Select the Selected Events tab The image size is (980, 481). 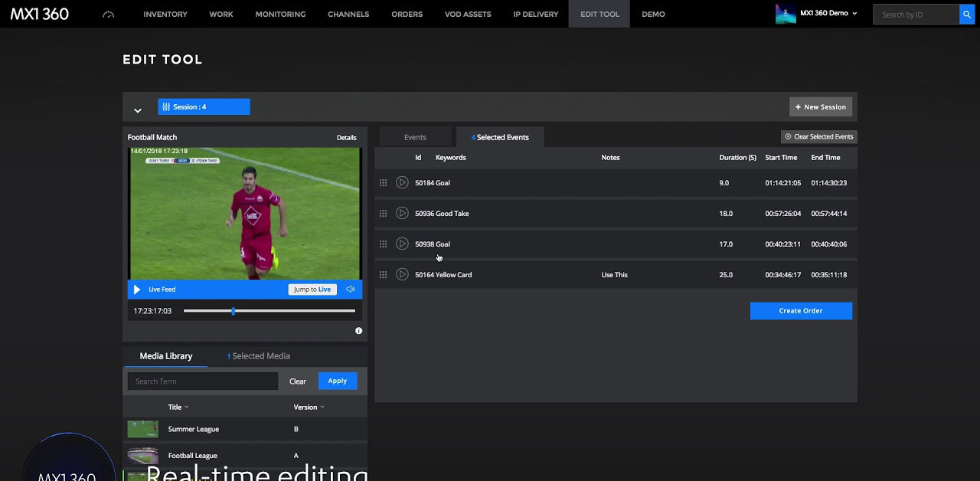pos(500,137)
